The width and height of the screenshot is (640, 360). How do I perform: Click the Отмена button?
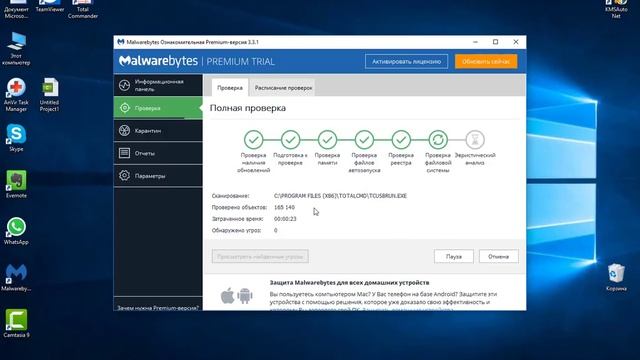point(499,256)
